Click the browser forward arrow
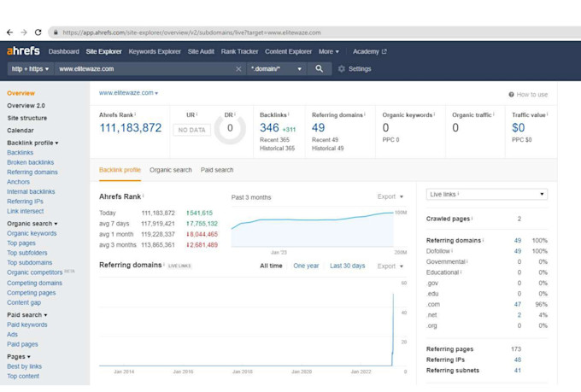581x392 pixels. pyautogui.click(x=24, y=32)
